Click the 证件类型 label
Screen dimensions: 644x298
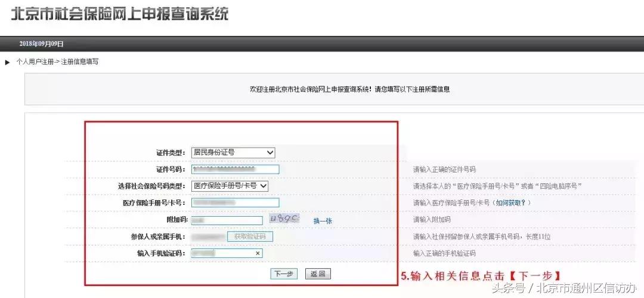tap(171, 153)
